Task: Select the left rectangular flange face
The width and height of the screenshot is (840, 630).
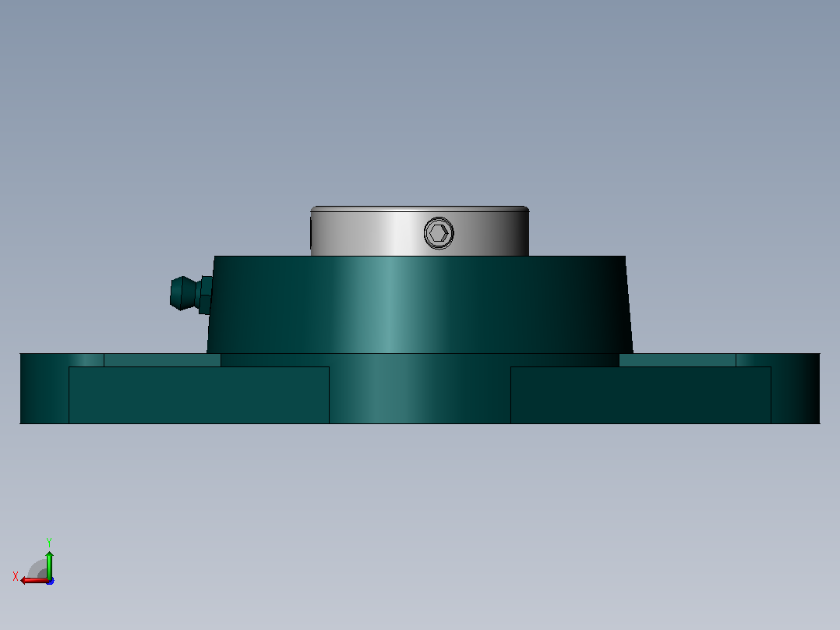Action: pyautogui.click(x=199, y=395)
